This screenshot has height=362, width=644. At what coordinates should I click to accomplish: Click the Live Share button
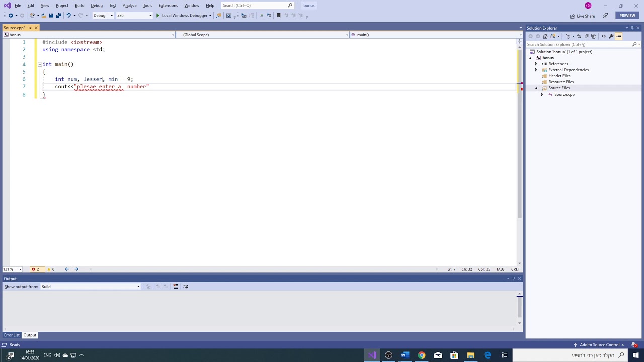pos(583,16)
